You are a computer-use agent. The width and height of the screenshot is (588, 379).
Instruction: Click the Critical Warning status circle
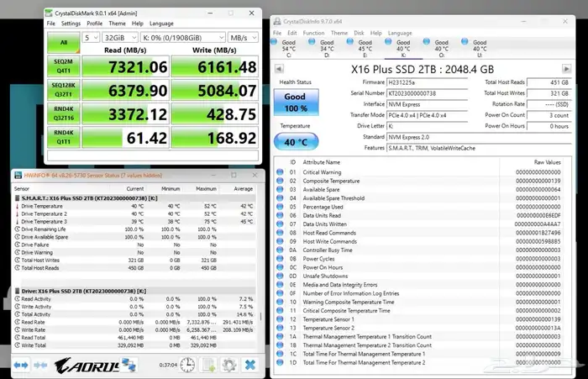pos(280,172)
